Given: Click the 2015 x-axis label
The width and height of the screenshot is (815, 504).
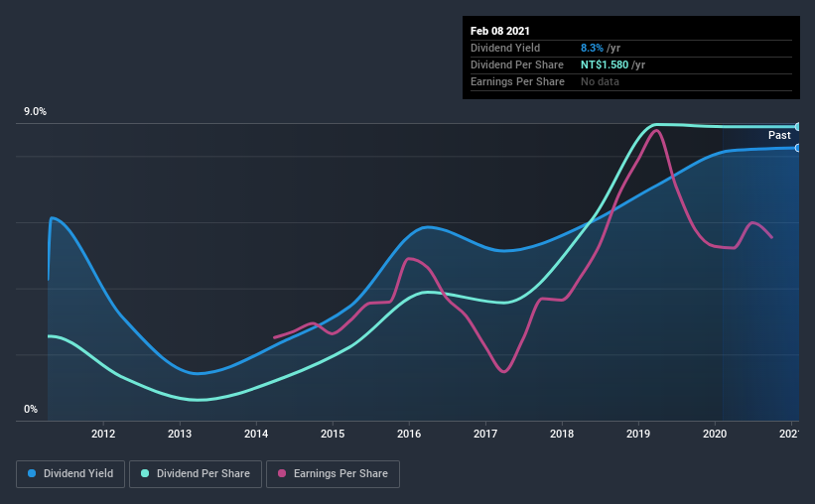Looking at the screenshot, I should tap(333, 434).
